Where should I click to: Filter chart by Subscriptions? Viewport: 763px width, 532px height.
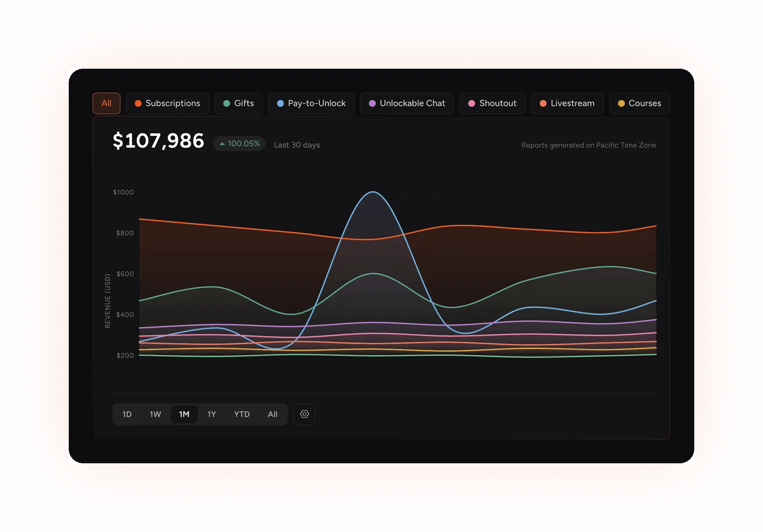click(167, 103)
